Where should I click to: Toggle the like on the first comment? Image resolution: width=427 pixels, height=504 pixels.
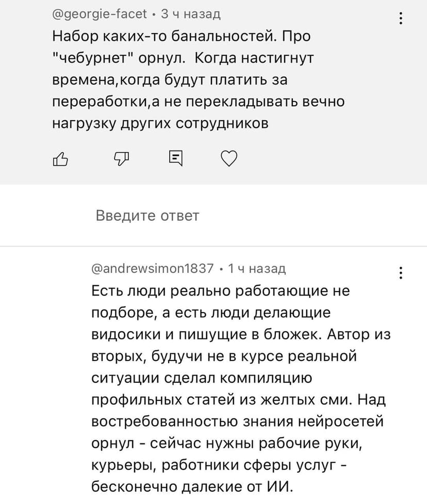tap(60, 159)
